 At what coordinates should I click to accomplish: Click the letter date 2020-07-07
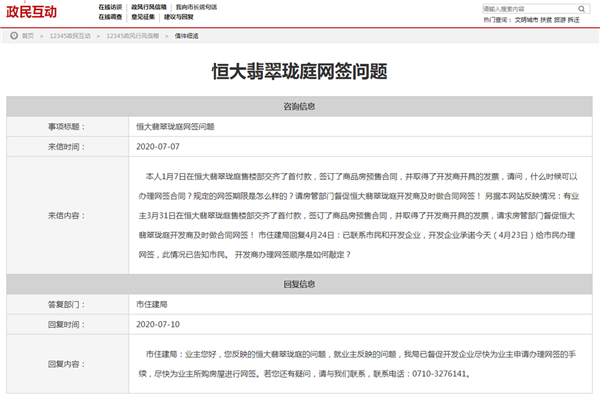[x=158, y=147]
